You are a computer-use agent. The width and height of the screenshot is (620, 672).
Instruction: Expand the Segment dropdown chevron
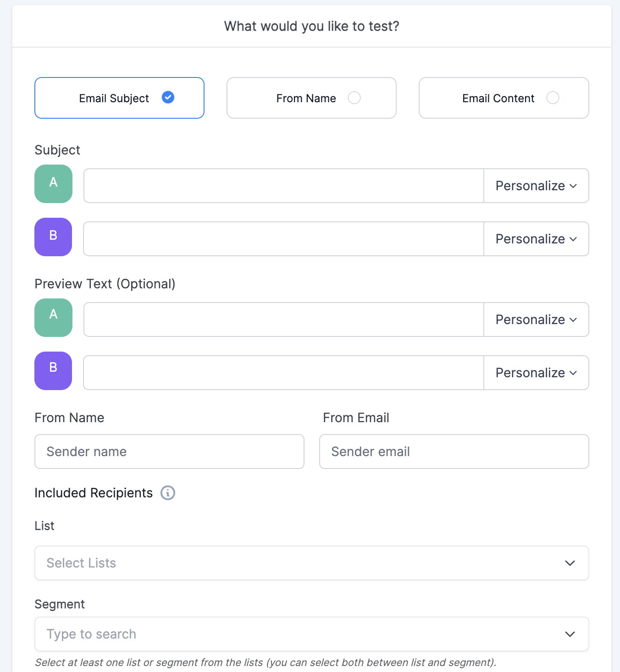570,634
